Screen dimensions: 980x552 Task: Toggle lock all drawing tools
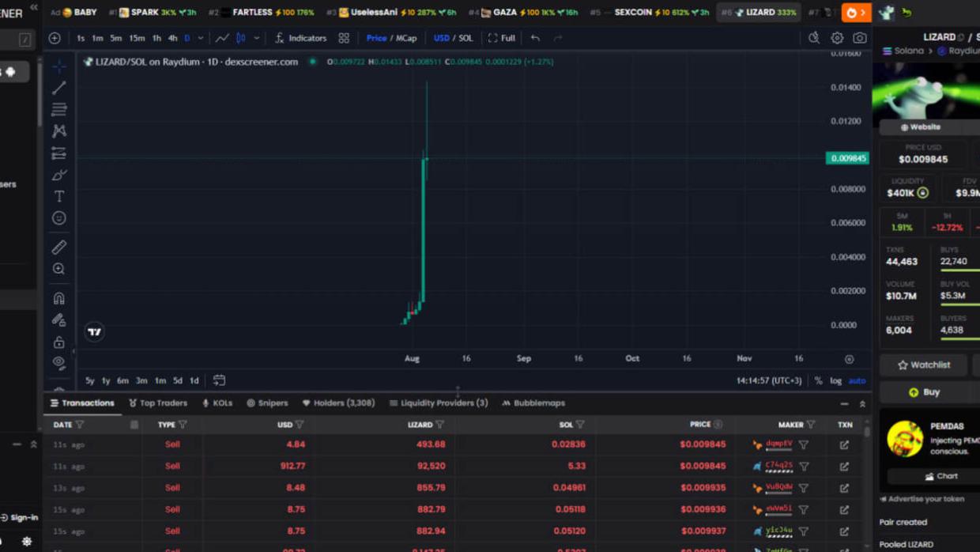(58, 342)
